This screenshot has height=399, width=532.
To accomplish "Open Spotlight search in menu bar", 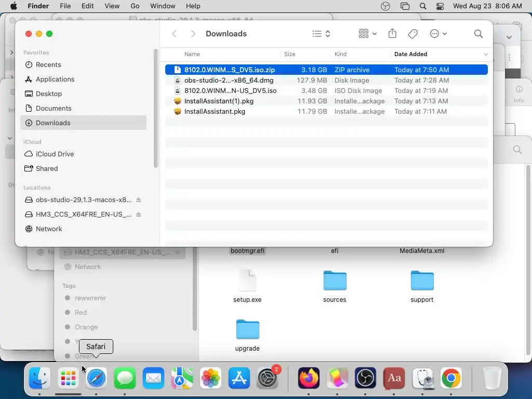I will tap(423, 6).
